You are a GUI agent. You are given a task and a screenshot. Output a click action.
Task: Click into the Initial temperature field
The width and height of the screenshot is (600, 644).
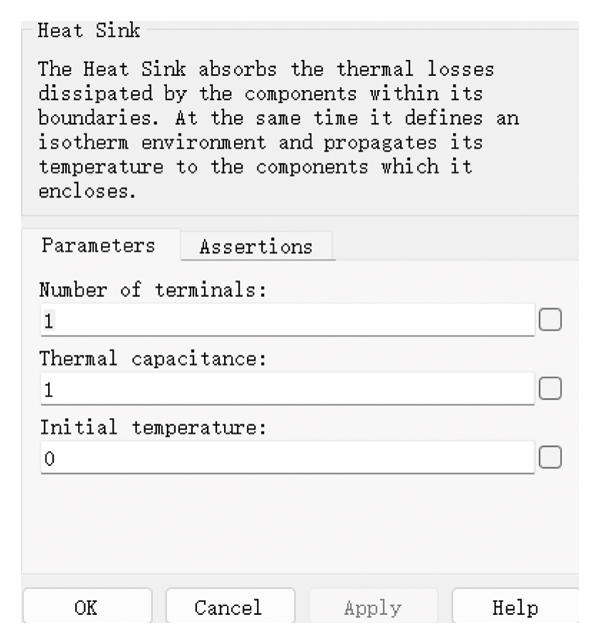click(287, 457)
